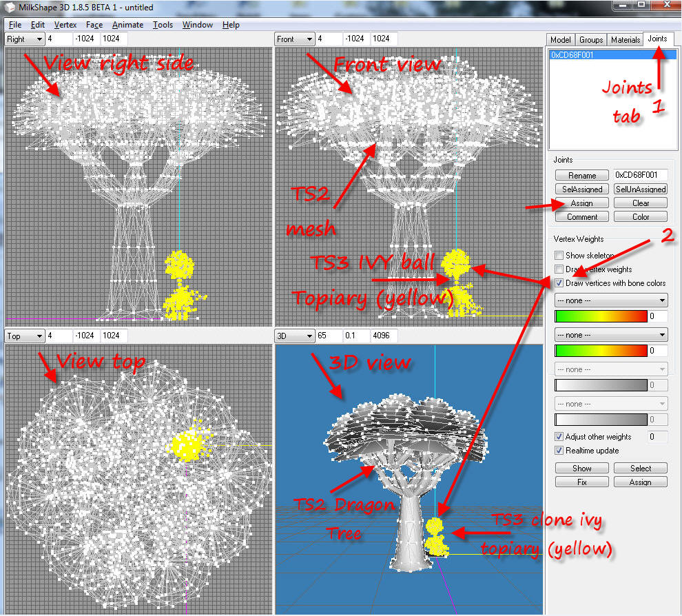Open the Tools menu
Viewport: 682px width, 616px height.
(163, 25)
